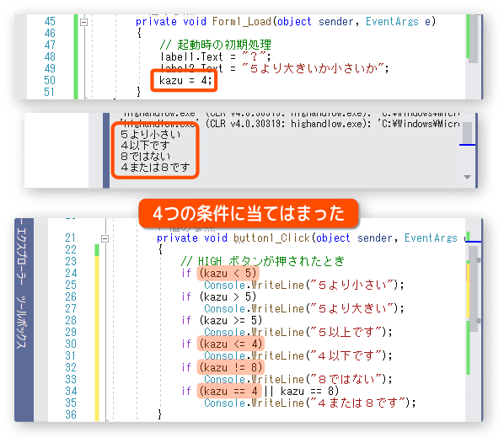This screenshot has height=443, width=504.
Task: Collapse the button1_Click method outline
Action: click(x=105, y=238)
